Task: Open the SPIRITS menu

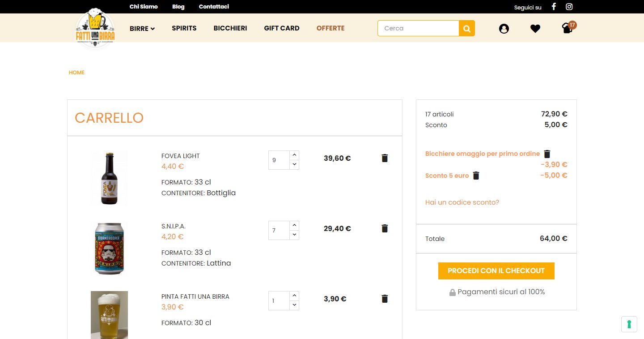Action: 184,28
